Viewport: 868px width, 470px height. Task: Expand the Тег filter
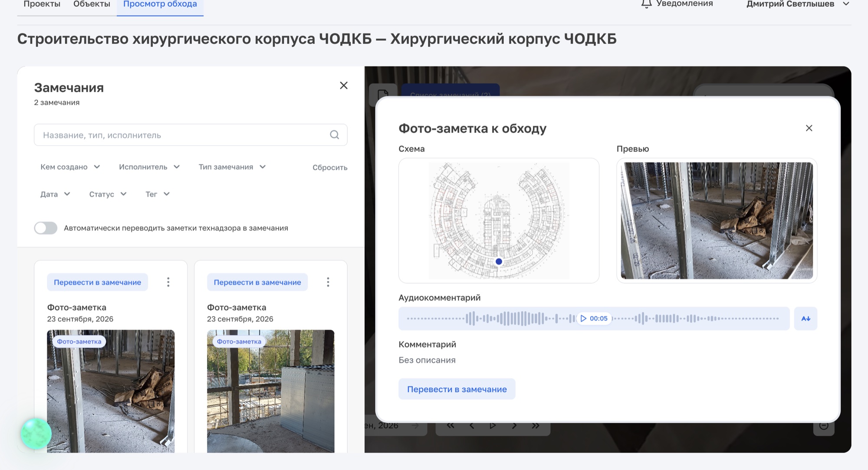tap(158, 194)
